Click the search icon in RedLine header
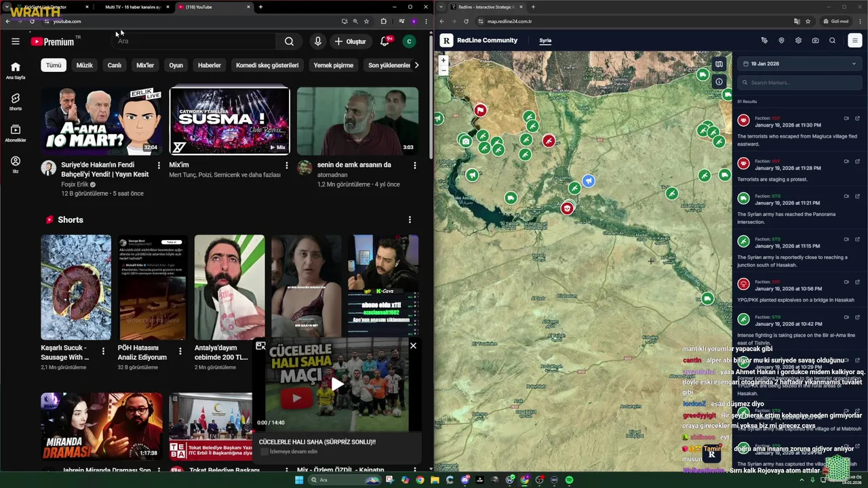This screenshot has height=488, width=868. click(x=832, y=41)
